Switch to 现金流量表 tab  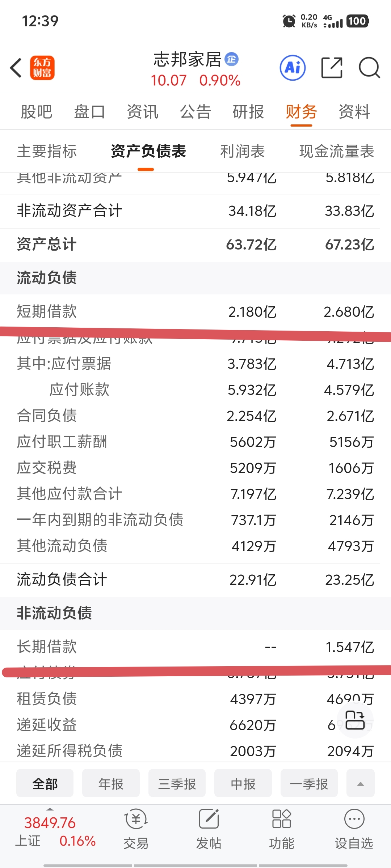pyautogui.click(x=337, y=151)
